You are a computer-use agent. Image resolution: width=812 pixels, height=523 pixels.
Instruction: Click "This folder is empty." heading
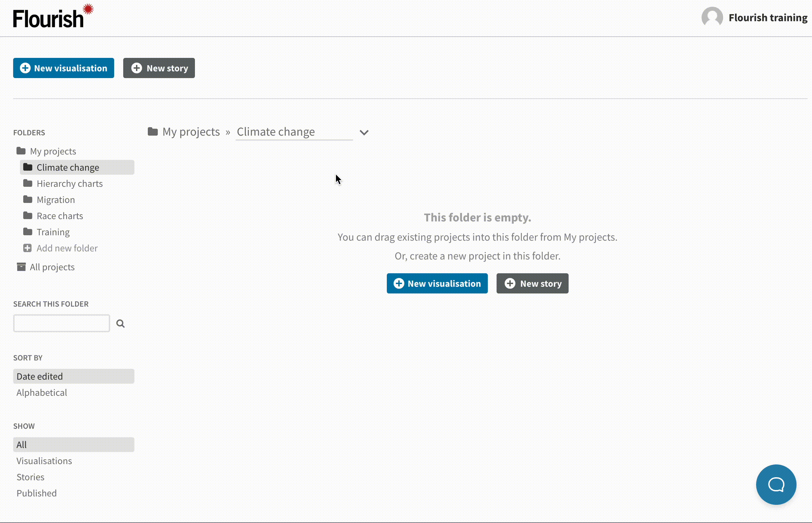pos(477,217)
